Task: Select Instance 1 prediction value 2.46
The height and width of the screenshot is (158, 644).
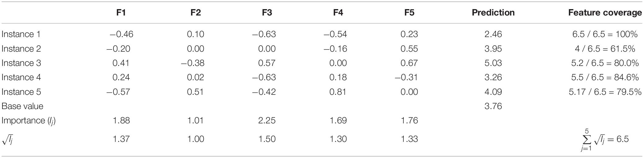Action: pyautogui.click(x=493, y=34)
